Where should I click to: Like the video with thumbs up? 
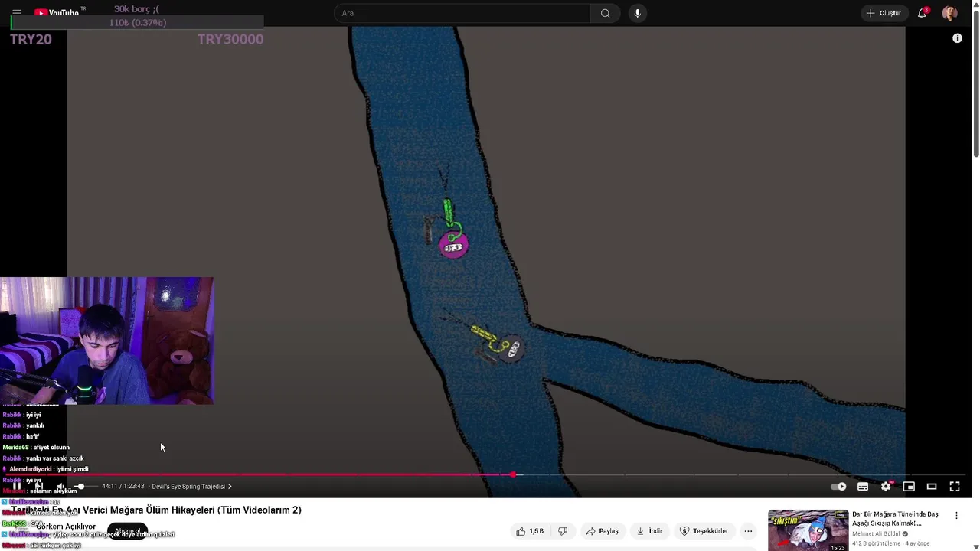(x=530, y=530)
